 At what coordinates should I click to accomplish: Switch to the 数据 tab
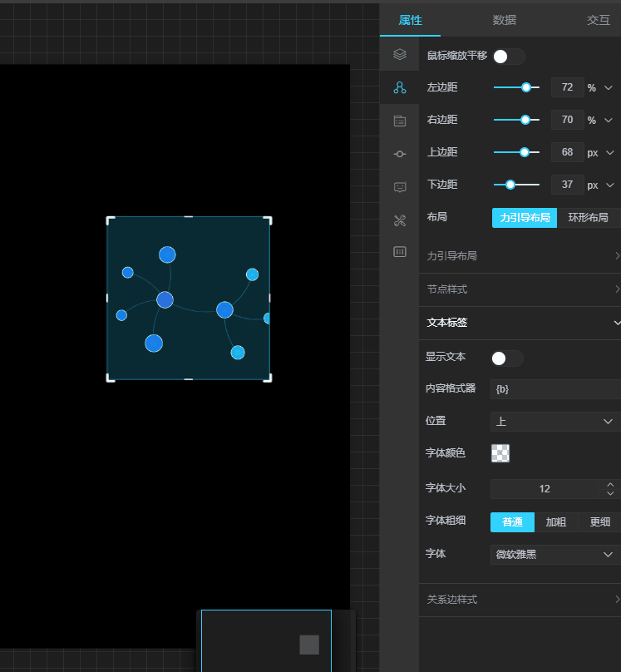(504, 20)
